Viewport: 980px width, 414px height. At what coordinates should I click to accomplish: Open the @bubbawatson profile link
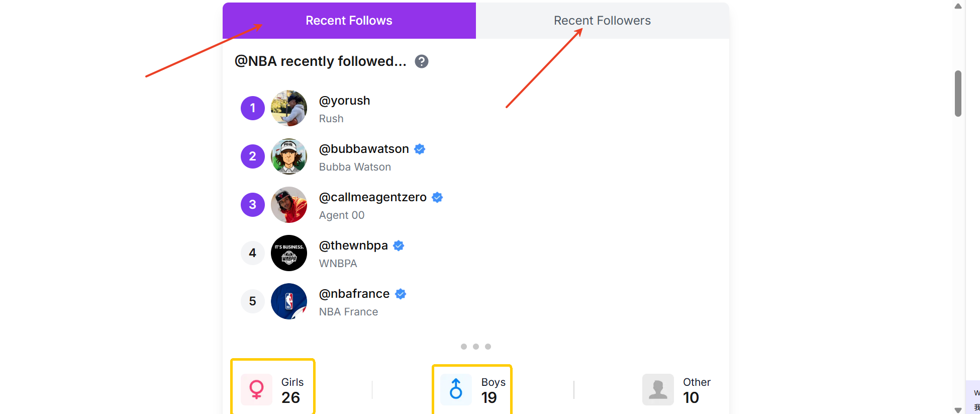tap(364, 149)
